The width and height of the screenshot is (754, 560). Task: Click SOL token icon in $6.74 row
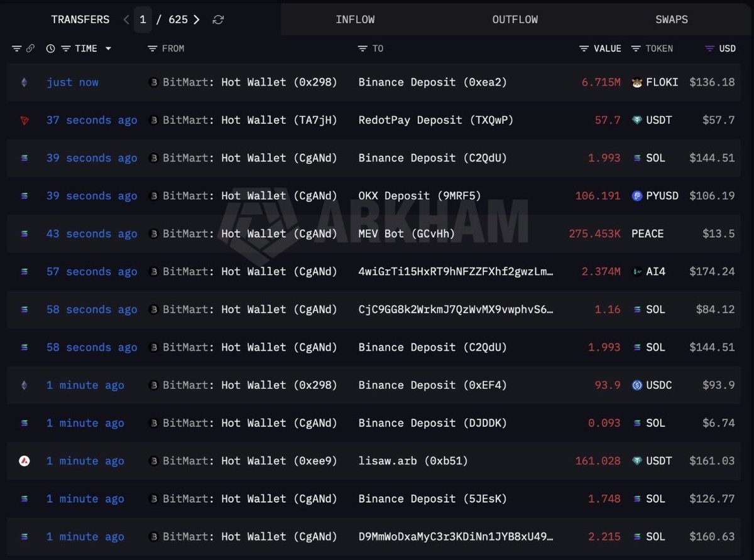pos(637,423)
